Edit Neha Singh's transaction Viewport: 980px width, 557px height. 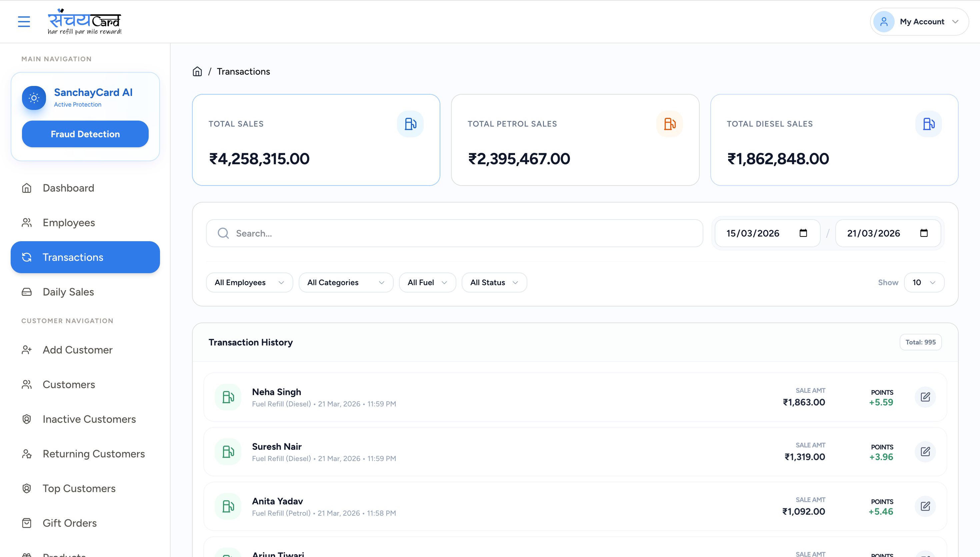pos(925,397)
